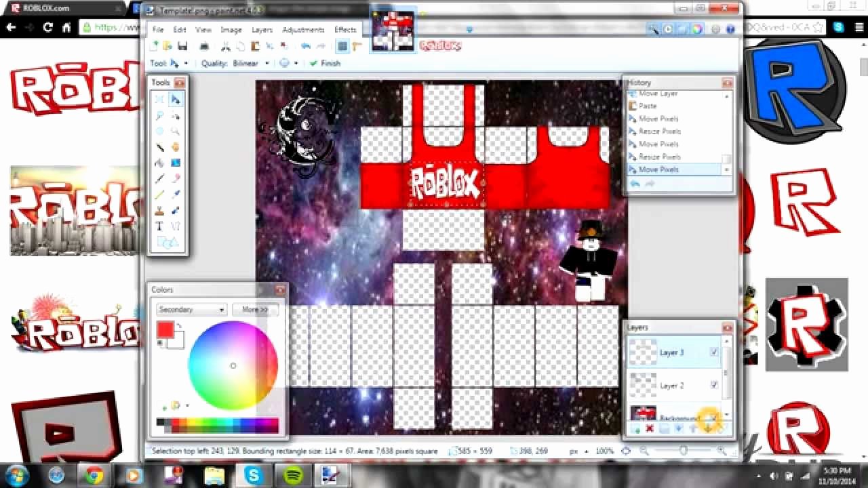The width and height of the screenshot is (868, 488).
Task: Toggle the pixel grid toolbar button
Action: pyautogui.click(x=342, y=46)
